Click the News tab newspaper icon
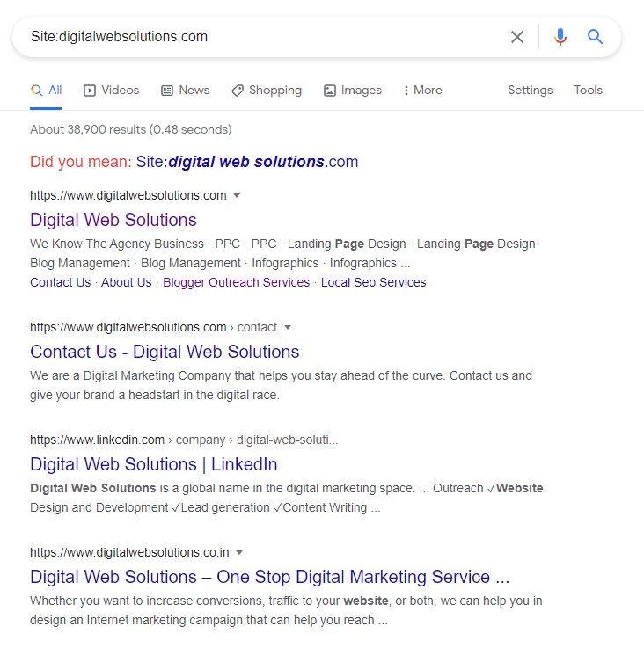The height and width of the screenshot is (648, 644). pyautogui.click(x=167, y=91)
